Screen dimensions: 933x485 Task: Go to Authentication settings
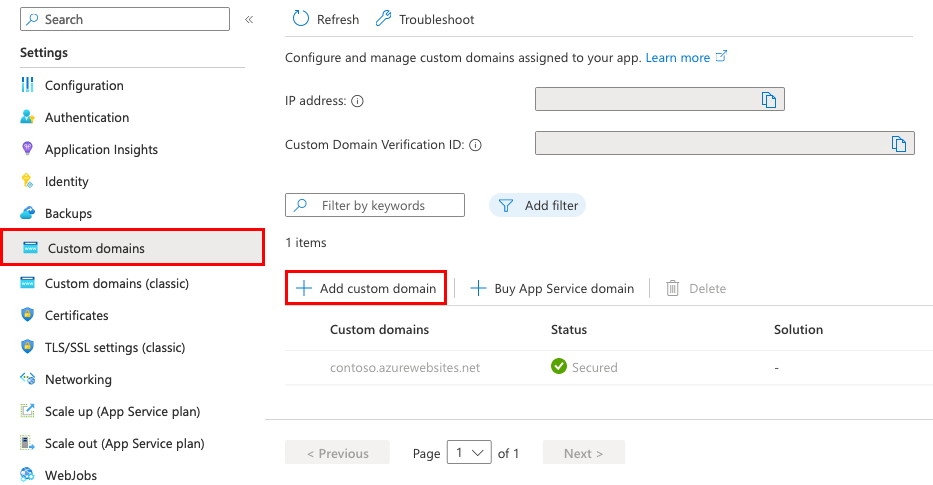[87, 117]
